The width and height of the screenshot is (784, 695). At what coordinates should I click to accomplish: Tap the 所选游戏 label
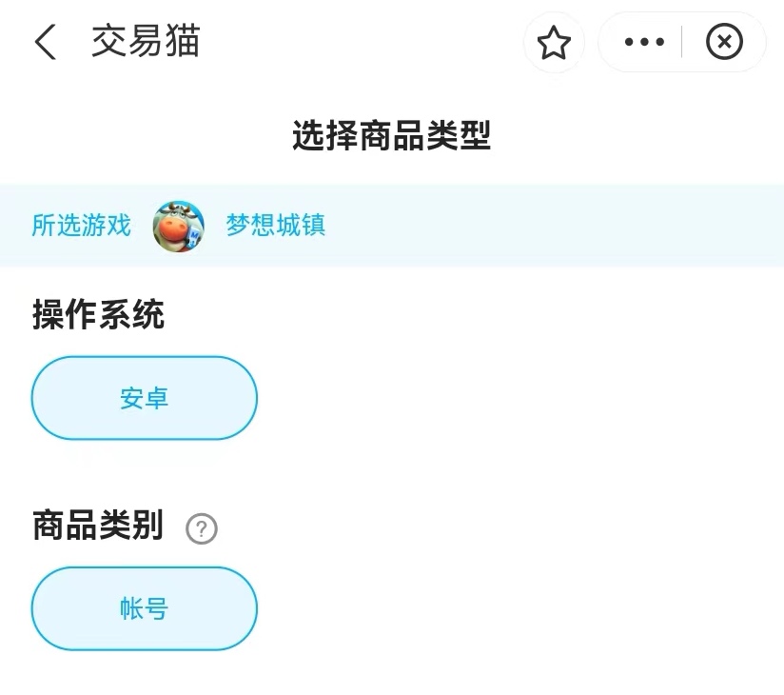82,226
